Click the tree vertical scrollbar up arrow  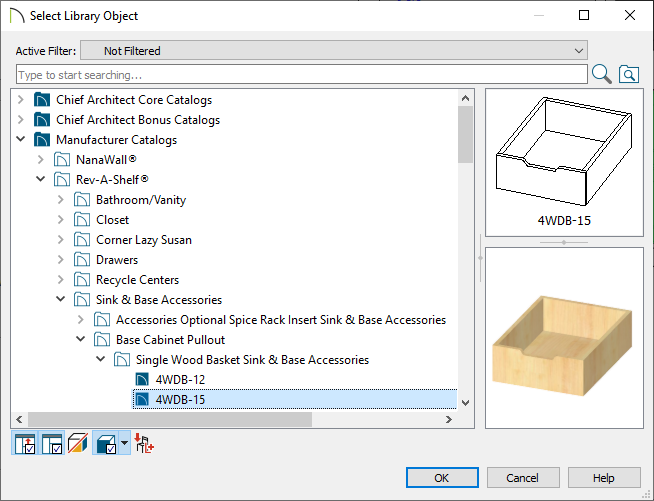click(x=465, y=98)
